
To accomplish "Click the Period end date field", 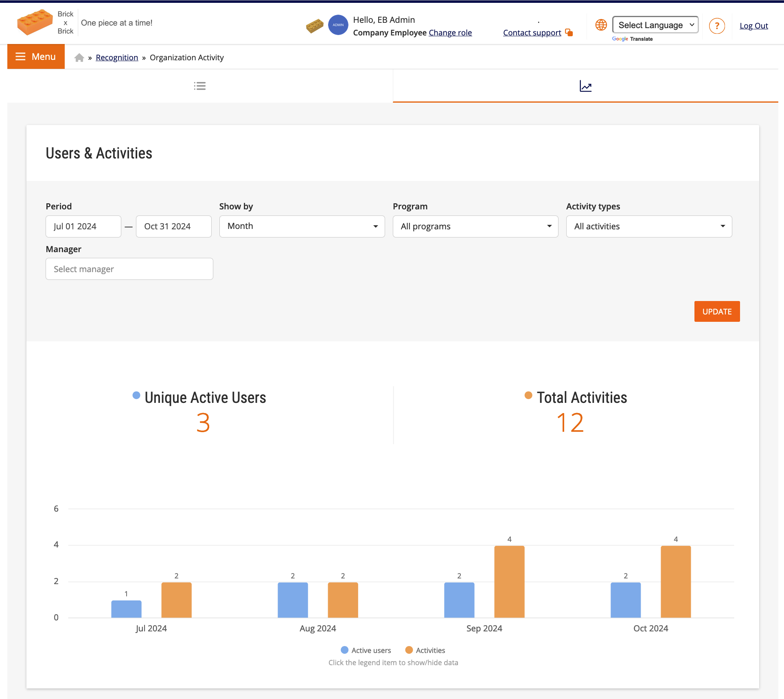I will tap(174, 226).
